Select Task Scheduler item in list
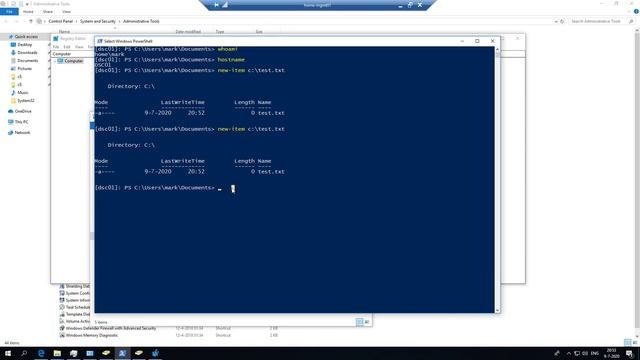640x360 pixels. point(75,307)
